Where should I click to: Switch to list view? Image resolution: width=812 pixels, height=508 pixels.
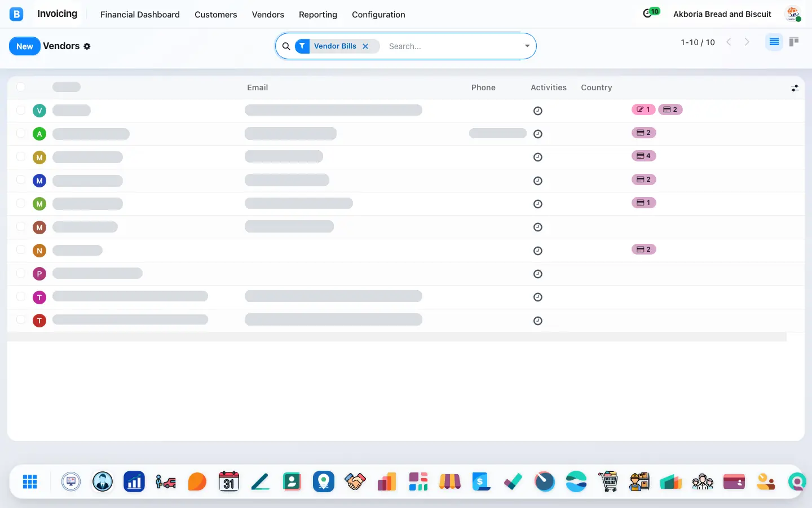(774, 42)
